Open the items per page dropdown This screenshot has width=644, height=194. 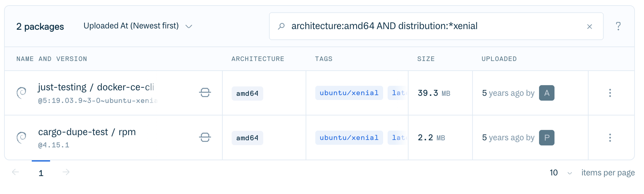560,173
